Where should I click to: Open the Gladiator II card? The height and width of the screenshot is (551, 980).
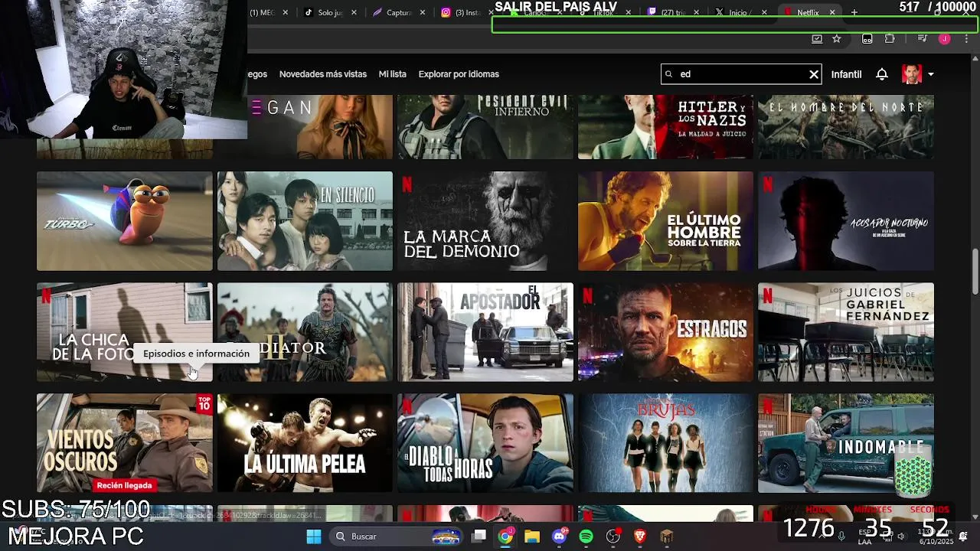click(x=305, y=332)
